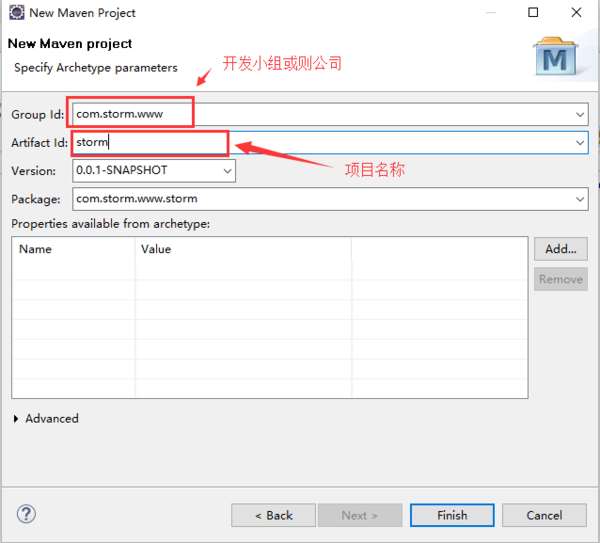The width and height of the screenshot is (600, 543).
Task: Click the Next button
Action: coord(360,515)
